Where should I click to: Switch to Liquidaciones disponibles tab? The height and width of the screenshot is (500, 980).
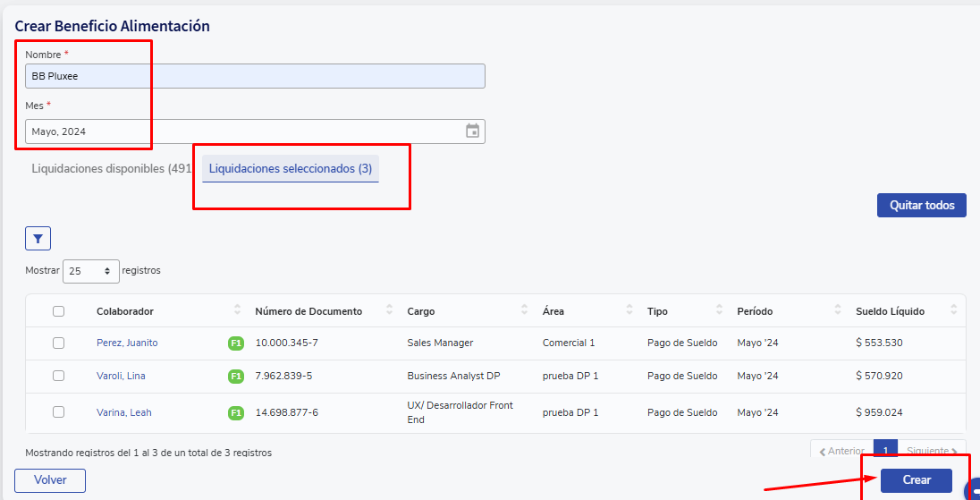[x=111, y=168]
